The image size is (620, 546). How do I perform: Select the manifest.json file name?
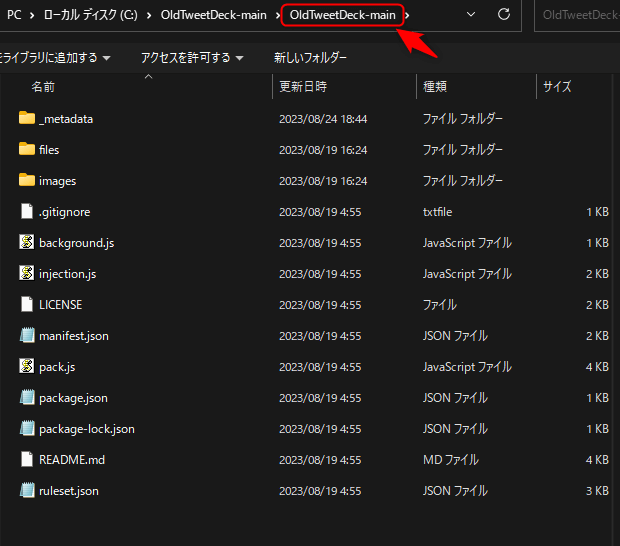(74, 336)
